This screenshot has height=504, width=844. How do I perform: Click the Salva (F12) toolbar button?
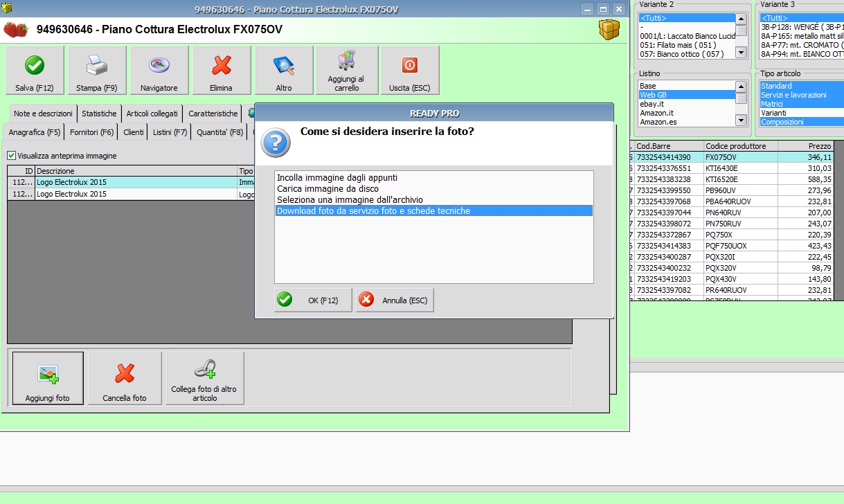(35, 71)
